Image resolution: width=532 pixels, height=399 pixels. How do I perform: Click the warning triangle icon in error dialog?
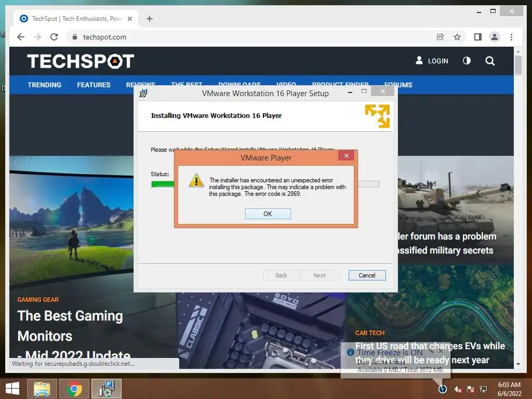(x=196, y=180)
